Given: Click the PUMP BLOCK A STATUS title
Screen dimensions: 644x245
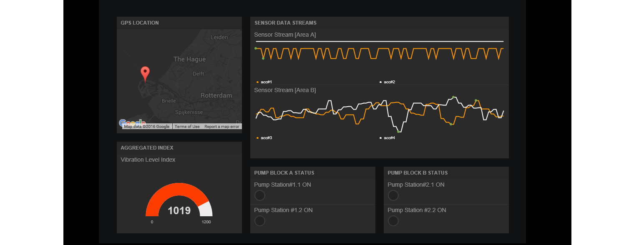Looking at the screenshot, I should coord(284,173).
